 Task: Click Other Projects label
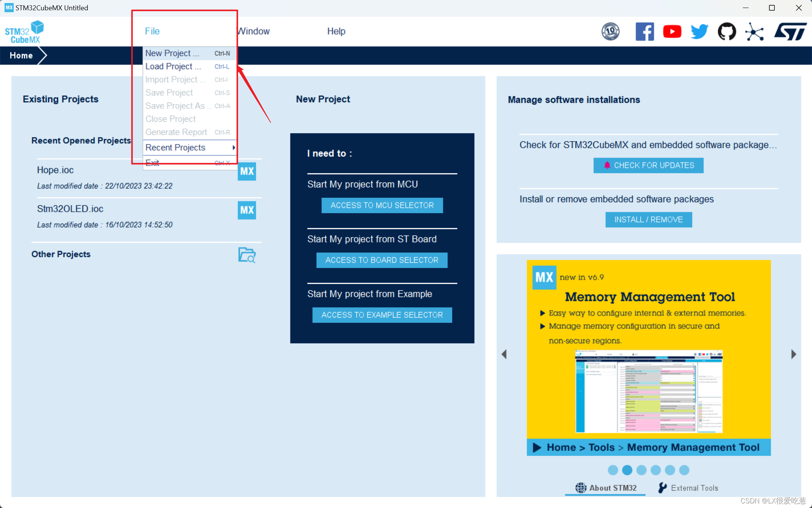pos(61,254)
